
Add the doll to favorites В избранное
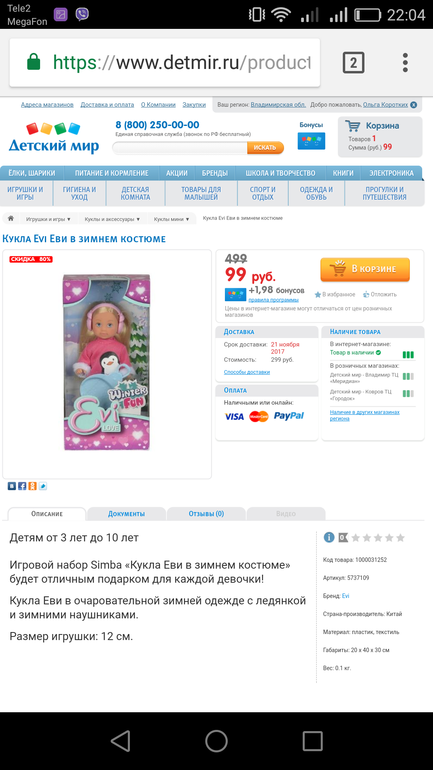coord(335,295)
